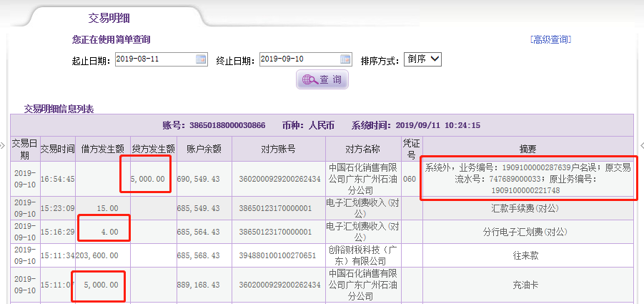Open the start date calendar picker
The image size is (644, 304).
pos(201,59)
